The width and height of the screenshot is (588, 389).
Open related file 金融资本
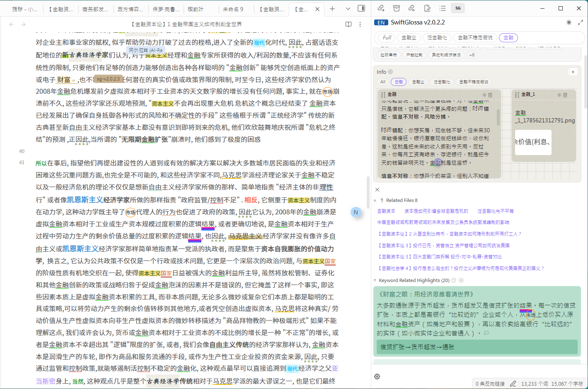(x=386, y=211)
